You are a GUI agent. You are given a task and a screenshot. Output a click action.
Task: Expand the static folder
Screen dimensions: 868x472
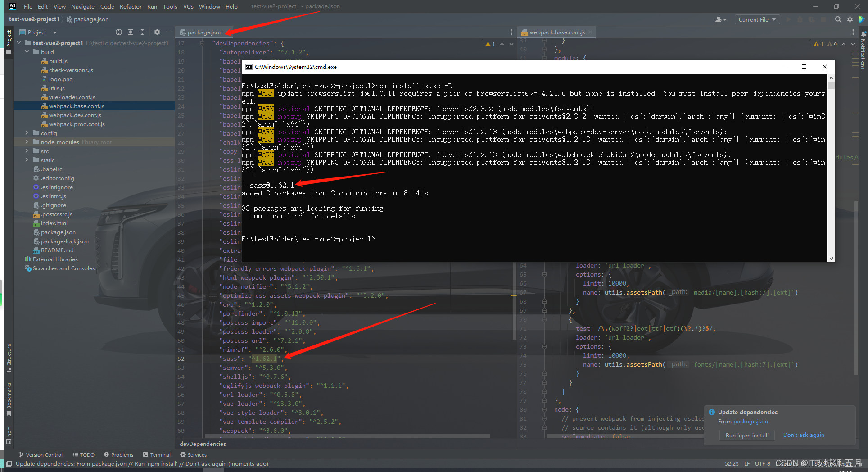[x=27, y=160]
